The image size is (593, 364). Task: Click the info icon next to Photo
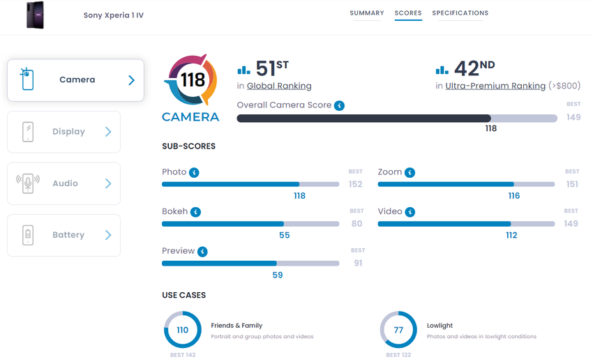(194, 172)
